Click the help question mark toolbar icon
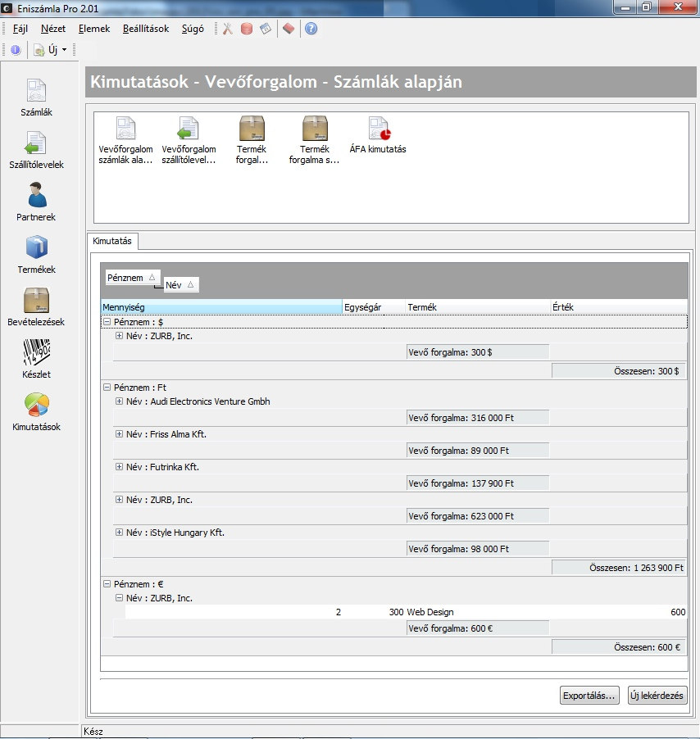 pos(311,29)
